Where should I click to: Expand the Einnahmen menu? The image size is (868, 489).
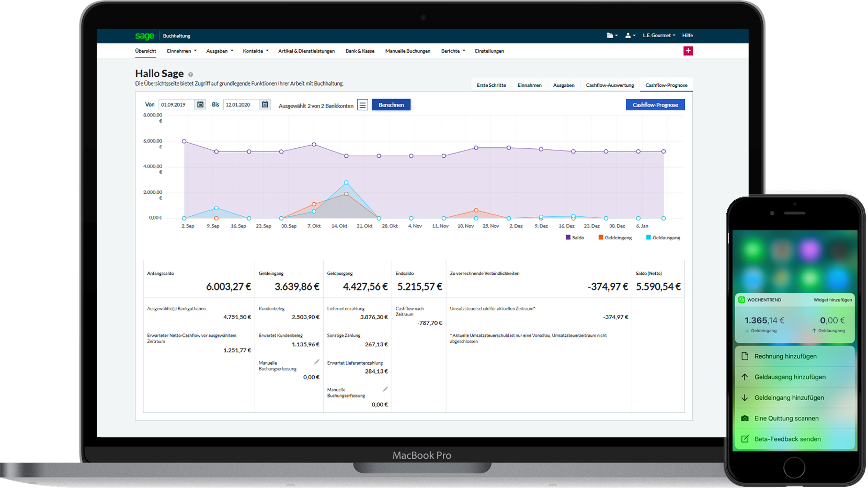point(181,51)
